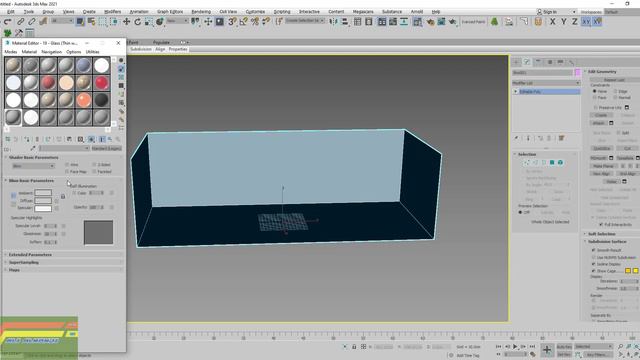The height and width of the screenshot is (360, 640).
Task: Open the Navigation menu in Material Editor
Action: click(x=51, y=52)
